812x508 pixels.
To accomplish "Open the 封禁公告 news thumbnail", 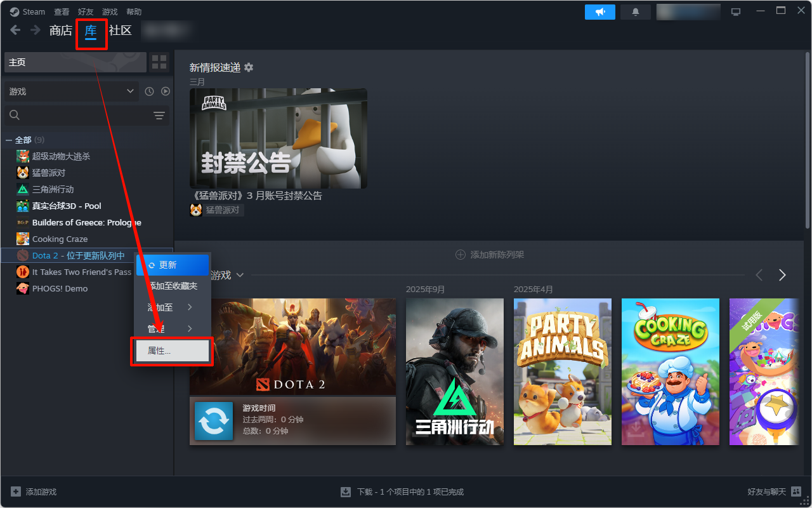I will point(278,138).
